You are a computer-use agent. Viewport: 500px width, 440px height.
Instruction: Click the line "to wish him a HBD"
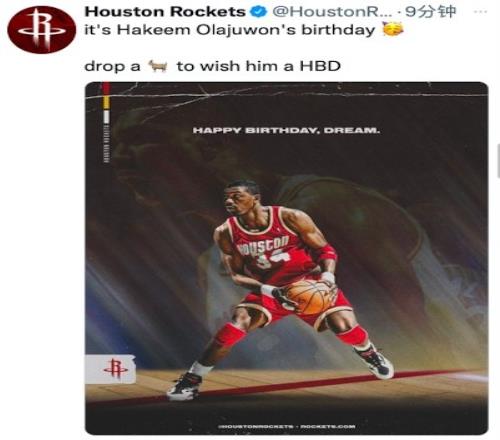[x=259, y=66]
